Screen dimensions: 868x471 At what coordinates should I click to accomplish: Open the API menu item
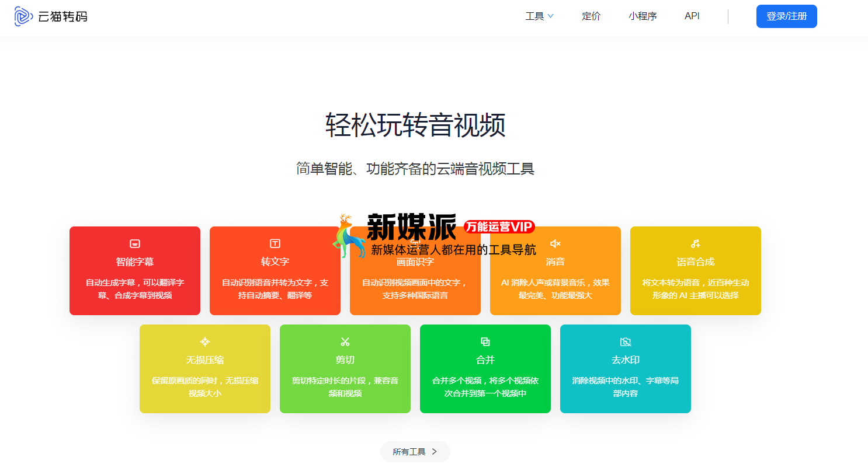(692, 16)
